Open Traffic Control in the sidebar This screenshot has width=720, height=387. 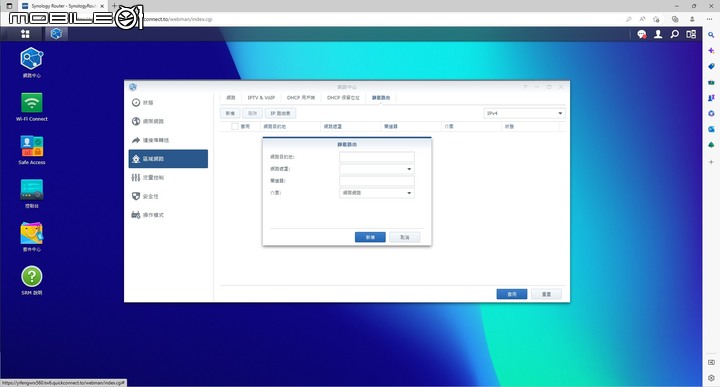pos(168,177)
